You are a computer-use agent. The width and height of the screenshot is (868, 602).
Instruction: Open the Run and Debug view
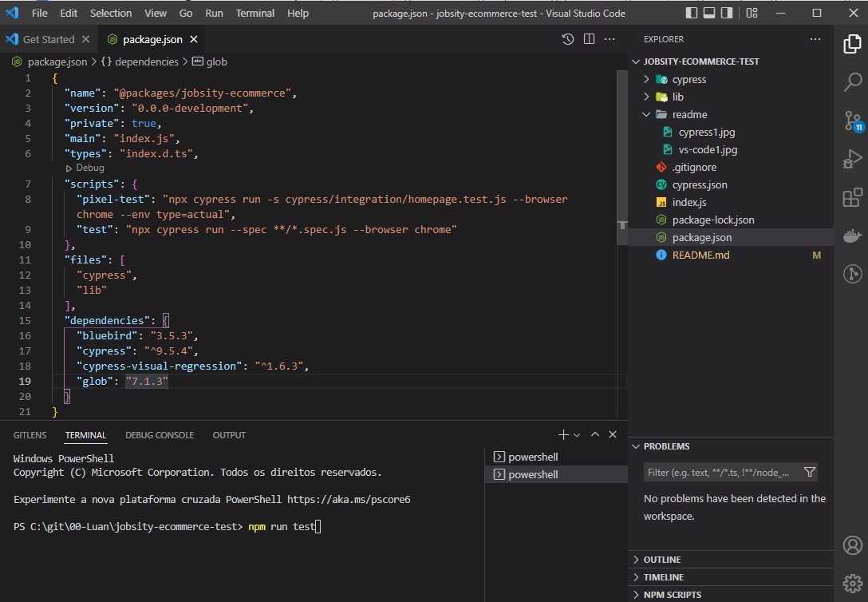click(x=852, y=159)
